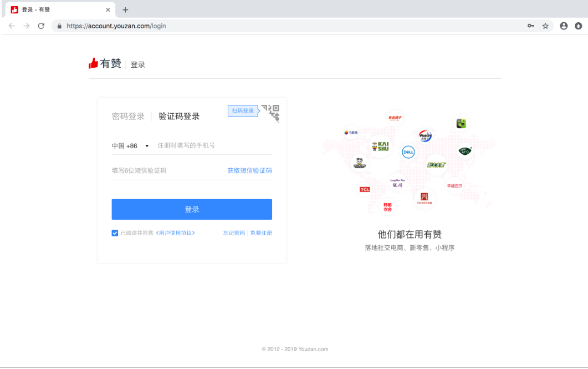Viewport: 588px width, 369px height.
Task: Click 获取短信验证码 link
Action: click(x=249, y=170)
